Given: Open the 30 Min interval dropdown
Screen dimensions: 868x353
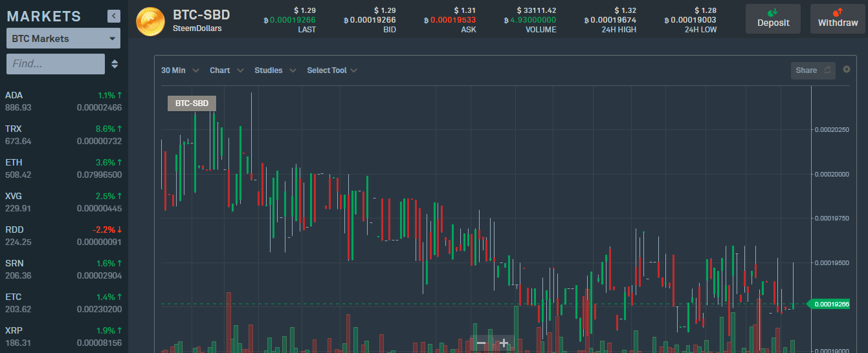Looking at the screenshot, I should pyautogui.click(x=180, y=70).
